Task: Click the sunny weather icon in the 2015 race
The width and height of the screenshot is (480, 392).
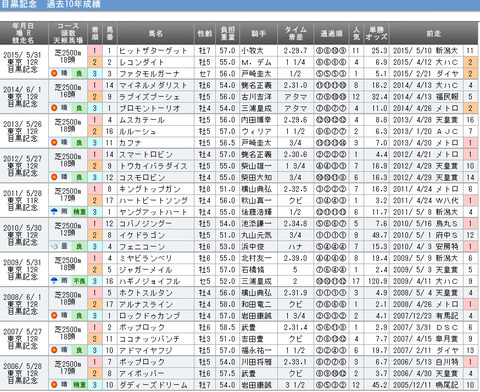Action: pos(54,73)
